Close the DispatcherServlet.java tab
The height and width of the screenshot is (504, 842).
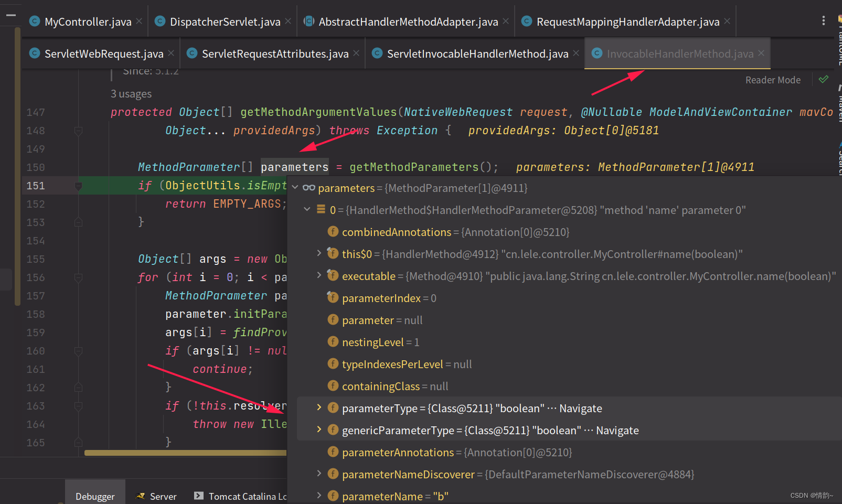(x=288, y=21)
